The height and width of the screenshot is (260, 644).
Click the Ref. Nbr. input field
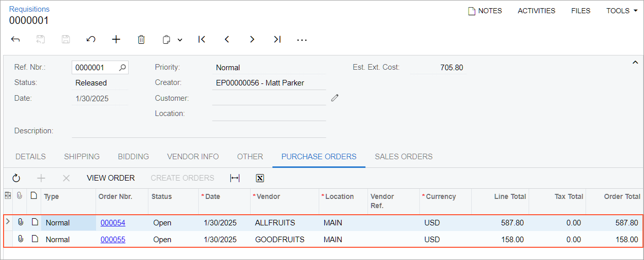pos(96,67)
